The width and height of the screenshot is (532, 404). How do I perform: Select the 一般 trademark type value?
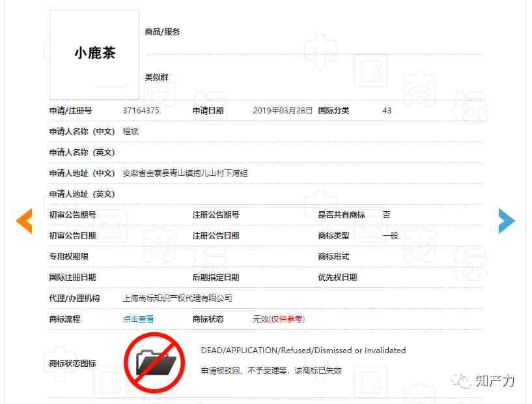(x=390, y=236)
